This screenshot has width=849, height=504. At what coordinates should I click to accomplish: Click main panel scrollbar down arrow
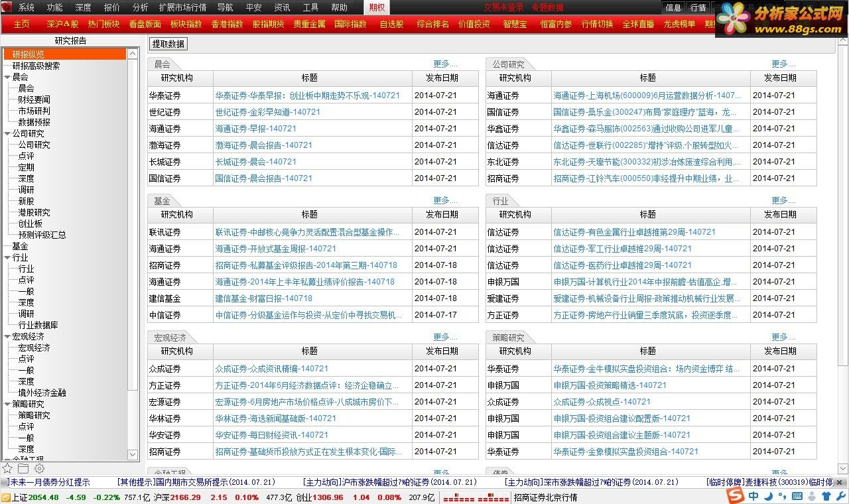[x=843, y=468]
